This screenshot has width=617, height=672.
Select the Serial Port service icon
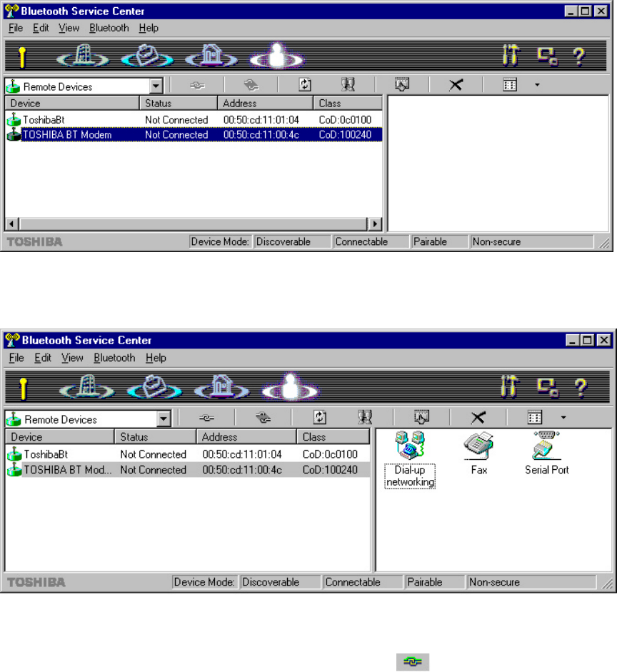coord(547,454)
